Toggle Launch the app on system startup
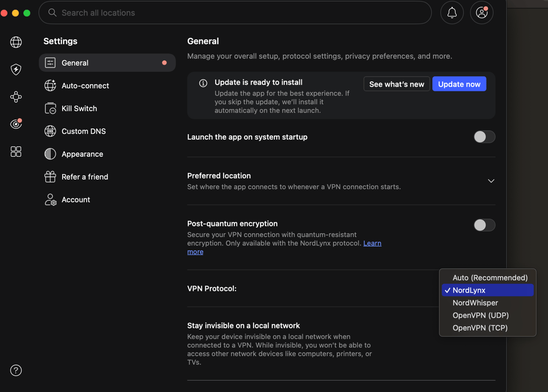This screenshot has width=548, height=392. click(484, 137)
